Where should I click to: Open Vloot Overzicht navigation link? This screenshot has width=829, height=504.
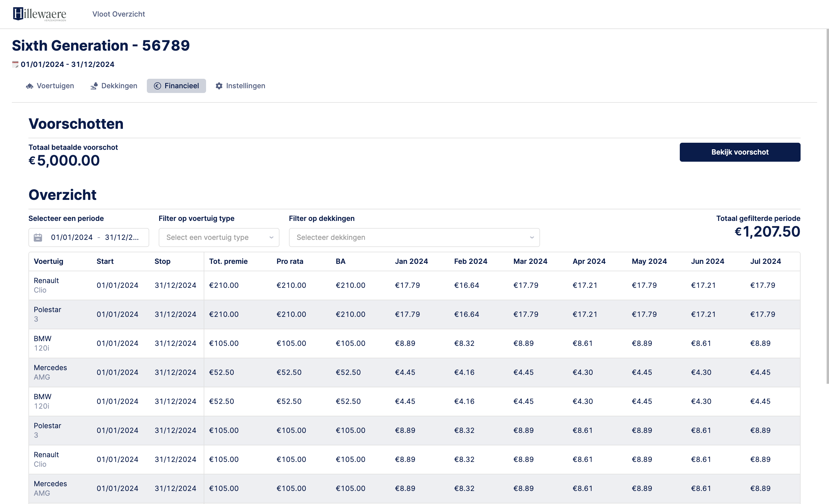point(118,14)
